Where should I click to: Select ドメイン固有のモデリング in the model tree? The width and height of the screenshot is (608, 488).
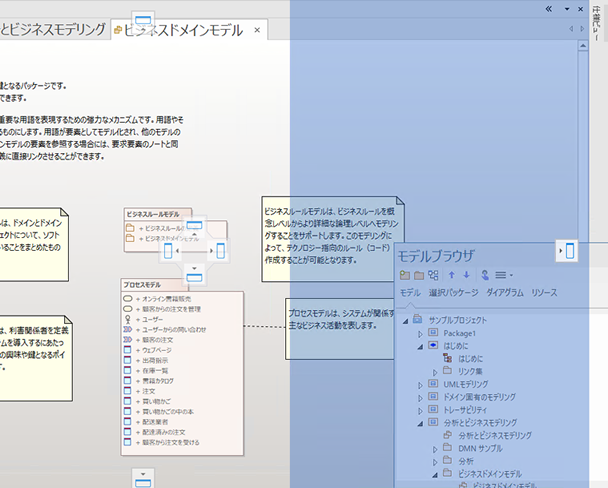[x=480, y=397]
